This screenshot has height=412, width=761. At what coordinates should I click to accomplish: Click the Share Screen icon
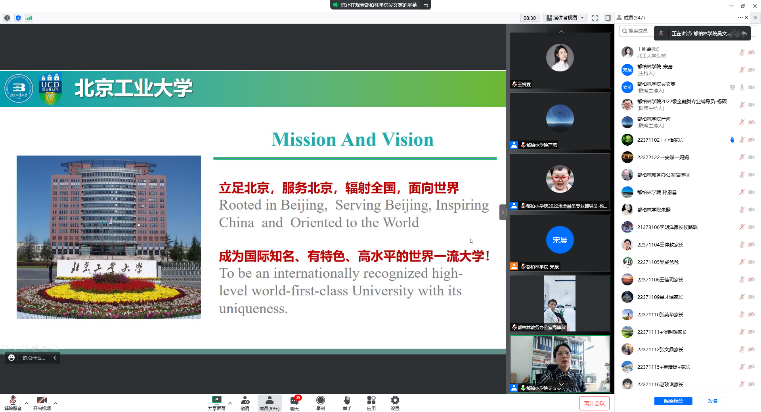pyautogui.click(x=216, y=401)
